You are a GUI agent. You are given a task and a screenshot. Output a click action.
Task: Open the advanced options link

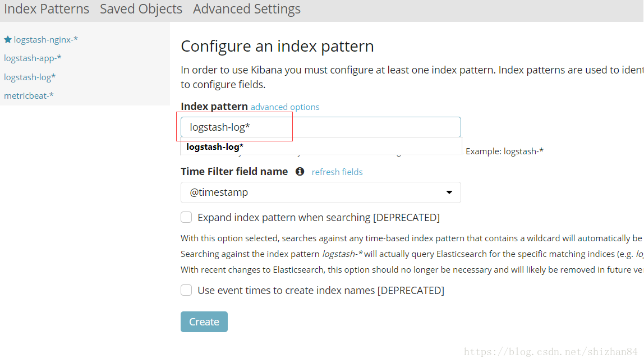click(x=285, y=107)
